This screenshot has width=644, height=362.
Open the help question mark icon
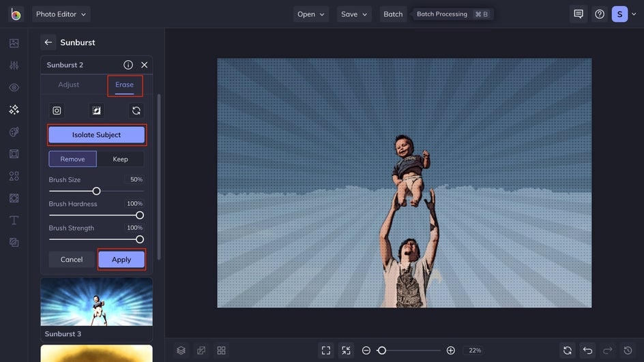(600, 14)
